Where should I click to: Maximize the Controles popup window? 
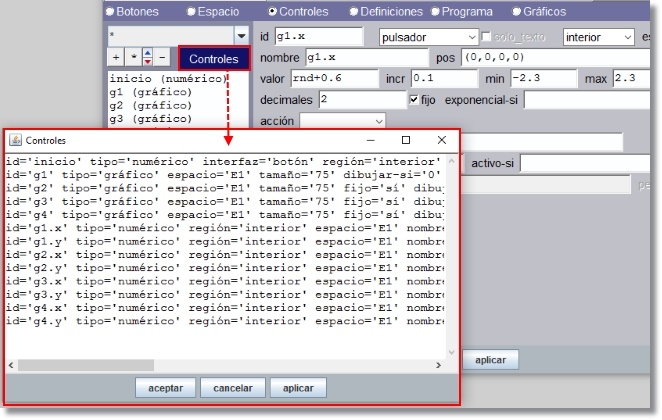[405, 141]
